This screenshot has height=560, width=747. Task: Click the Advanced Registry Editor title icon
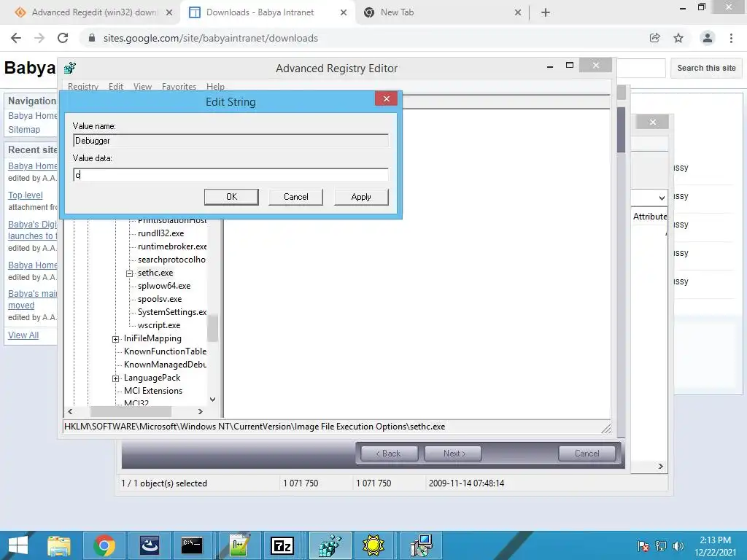click(x=70, y=68)
